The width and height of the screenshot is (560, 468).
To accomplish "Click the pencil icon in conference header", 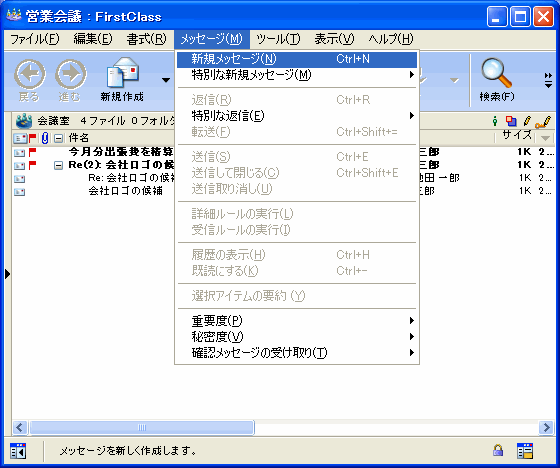I will point(527,121).
